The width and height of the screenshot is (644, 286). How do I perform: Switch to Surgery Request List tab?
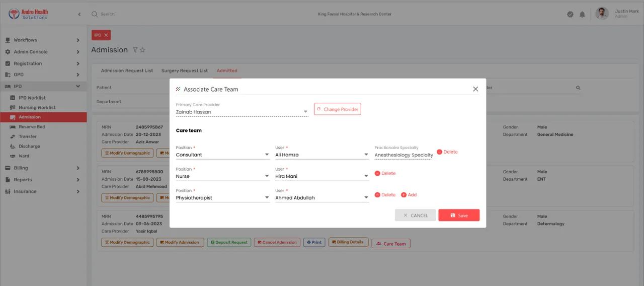point(184,70)
